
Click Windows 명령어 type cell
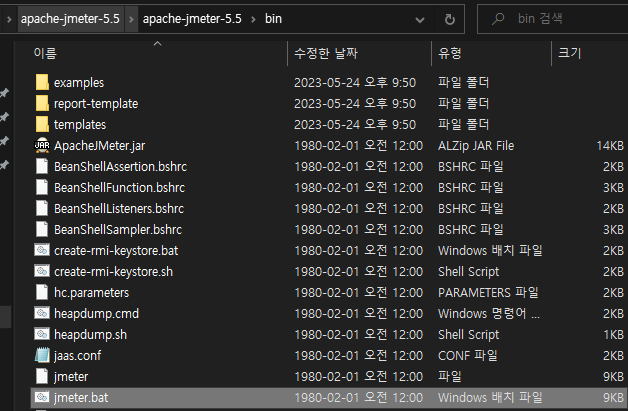tap(489, 314)
